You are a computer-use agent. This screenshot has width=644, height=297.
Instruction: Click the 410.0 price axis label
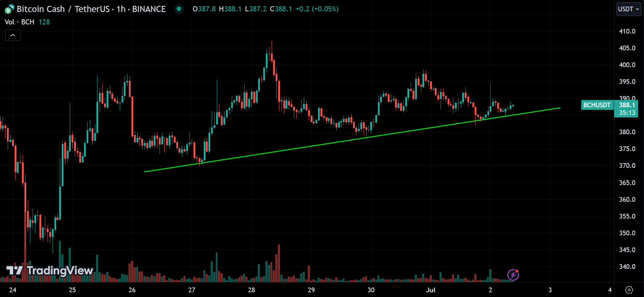tap(627, 31)
